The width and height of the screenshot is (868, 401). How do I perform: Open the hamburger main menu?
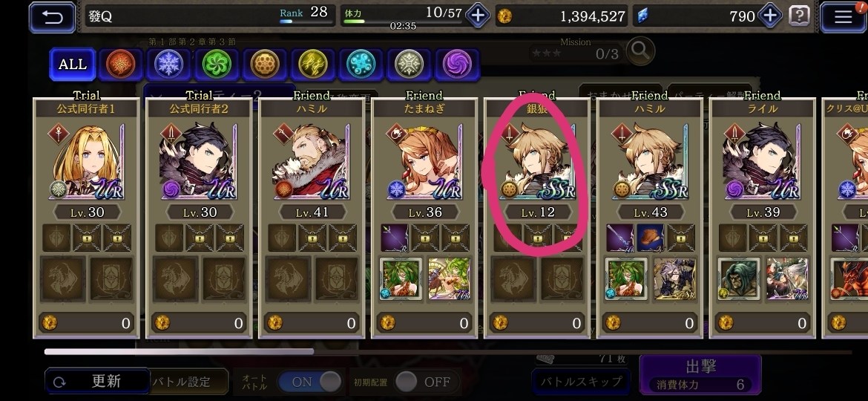tap(843, 17)
